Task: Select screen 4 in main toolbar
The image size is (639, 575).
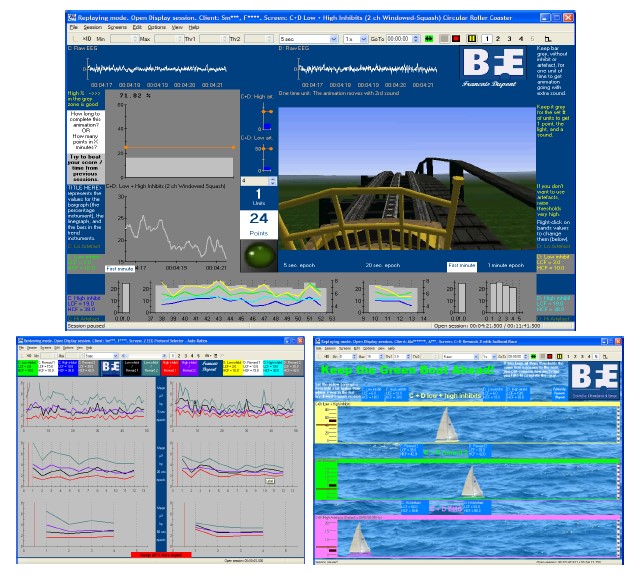Action: pyautogui.click(x=521, y=39)
